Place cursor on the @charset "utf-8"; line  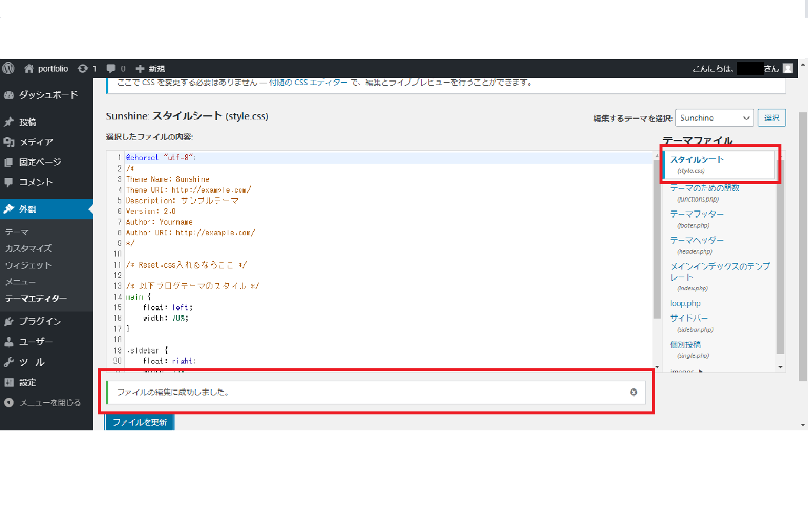pyautogui.click(x=161, y=158)
